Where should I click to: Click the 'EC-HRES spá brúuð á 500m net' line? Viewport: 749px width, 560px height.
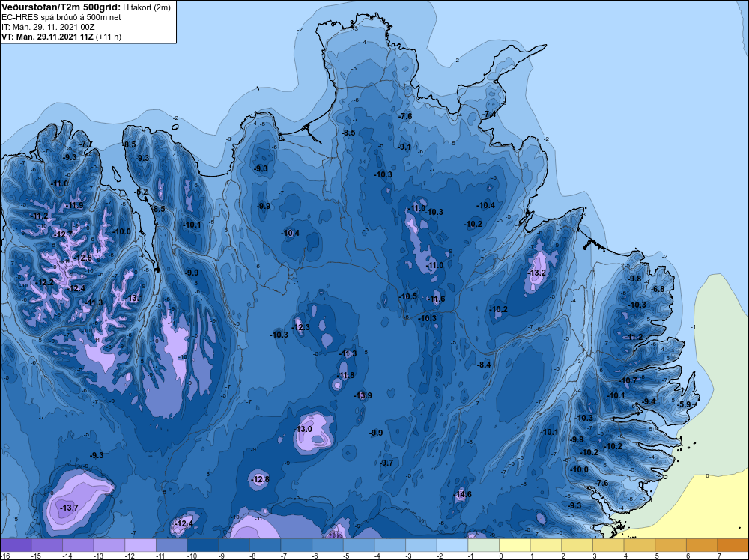61,17
